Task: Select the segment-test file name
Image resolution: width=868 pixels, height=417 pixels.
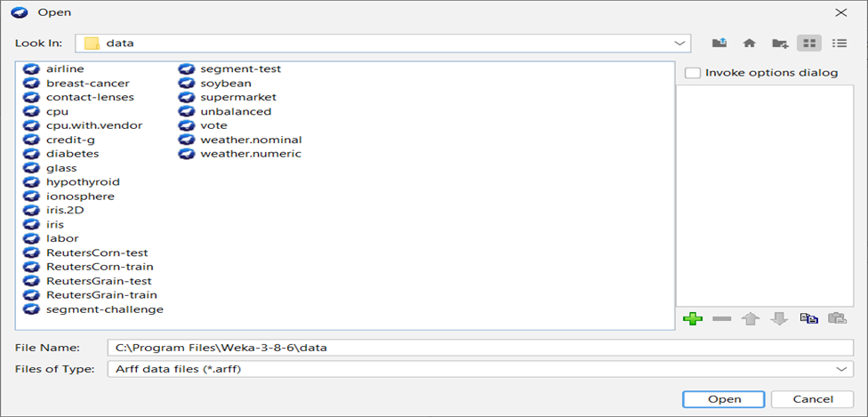Action: [241, 69]
